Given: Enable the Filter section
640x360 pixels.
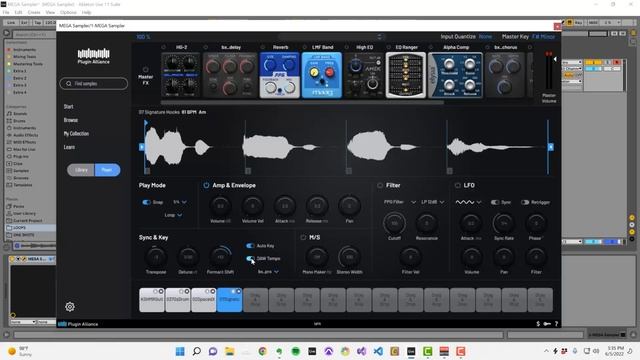Looking at the screenshot, I should pyautogui.click(x=380, y=185).
